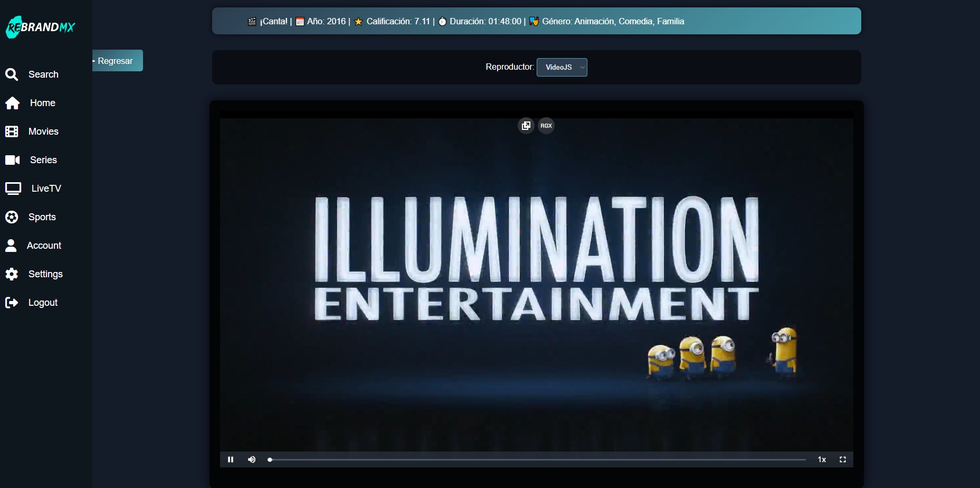Click the clapperboard title icon
This screenshot has height=488, width=980.
(252, 22)
